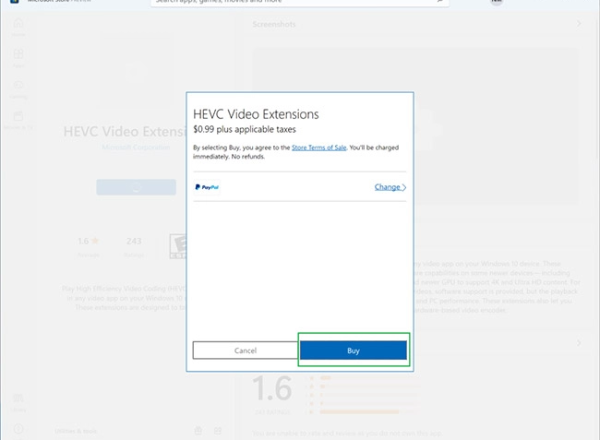Image resolution: width=600 pixels, height=440 pixels.
Task: Open the Store Terms of Sale link
Action: (319, 148)
